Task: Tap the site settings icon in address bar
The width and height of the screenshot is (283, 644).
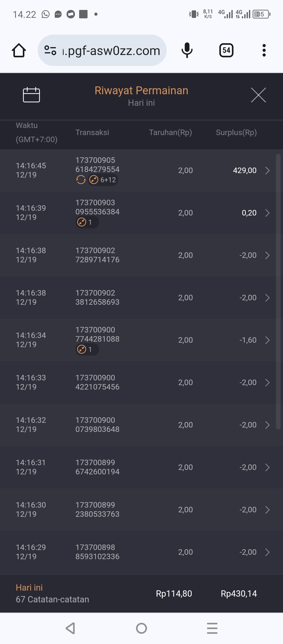Action: (50, 50)
